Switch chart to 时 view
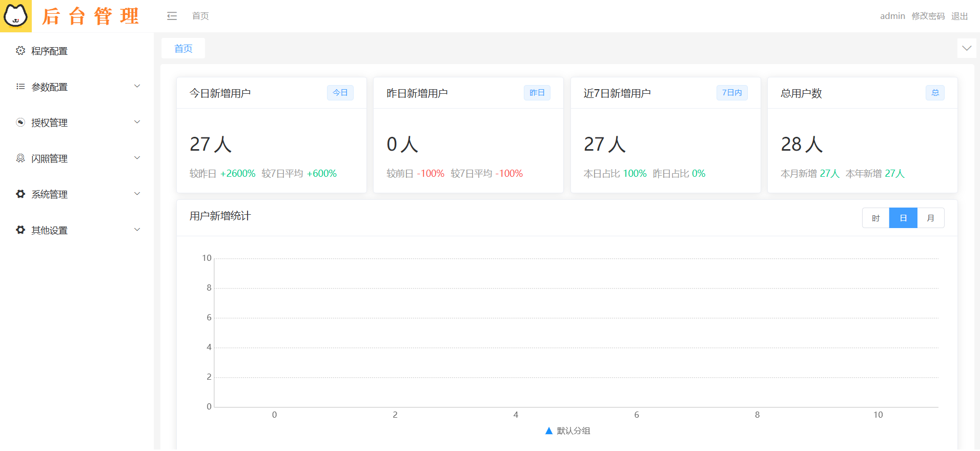The height and width of the screenshot is (451, 980). pyautogui.click(x=876, y=218)
